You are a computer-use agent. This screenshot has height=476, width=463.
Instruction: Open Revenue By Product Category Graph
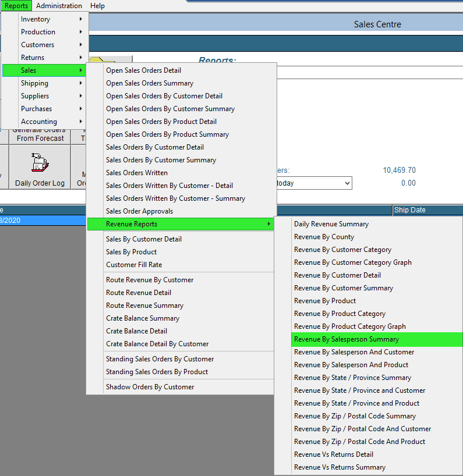[x=369, y=326]
